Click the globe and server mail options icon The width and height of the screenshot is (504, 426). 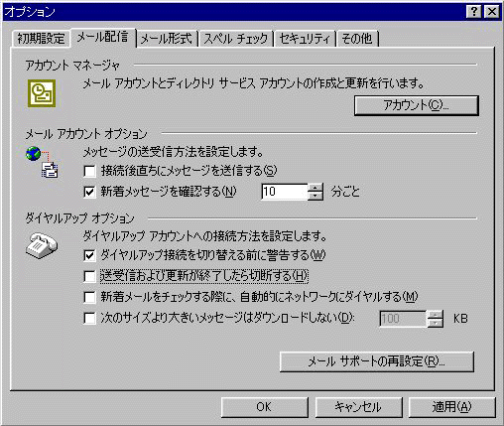42,162
